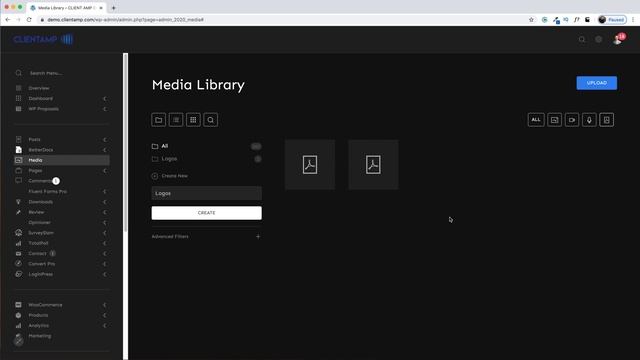
Task: Click Create New folder link
Action: (x=170, y=176)
